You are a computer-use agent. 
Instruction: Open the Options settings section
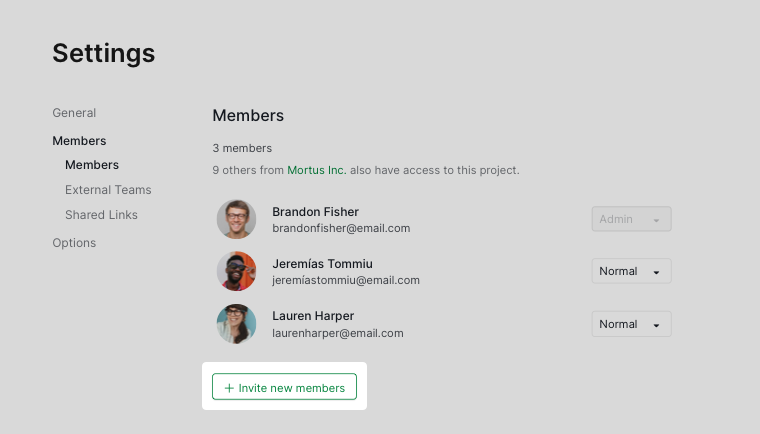point(74,243)
